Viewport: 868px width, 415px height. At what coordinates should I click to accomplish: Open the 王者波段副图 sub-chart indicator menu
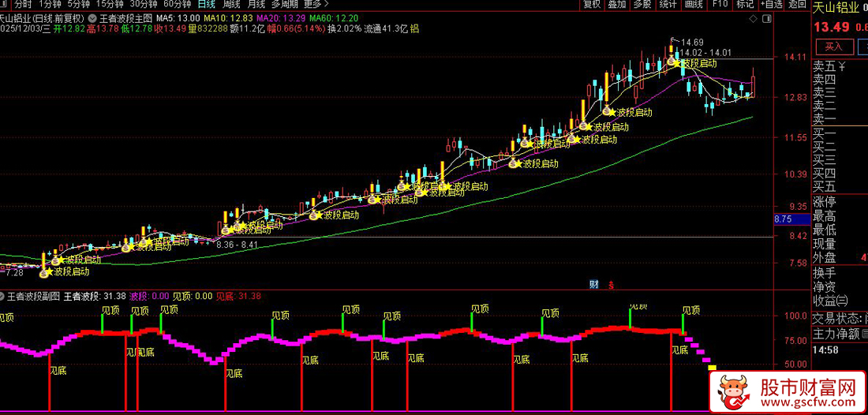32,296
